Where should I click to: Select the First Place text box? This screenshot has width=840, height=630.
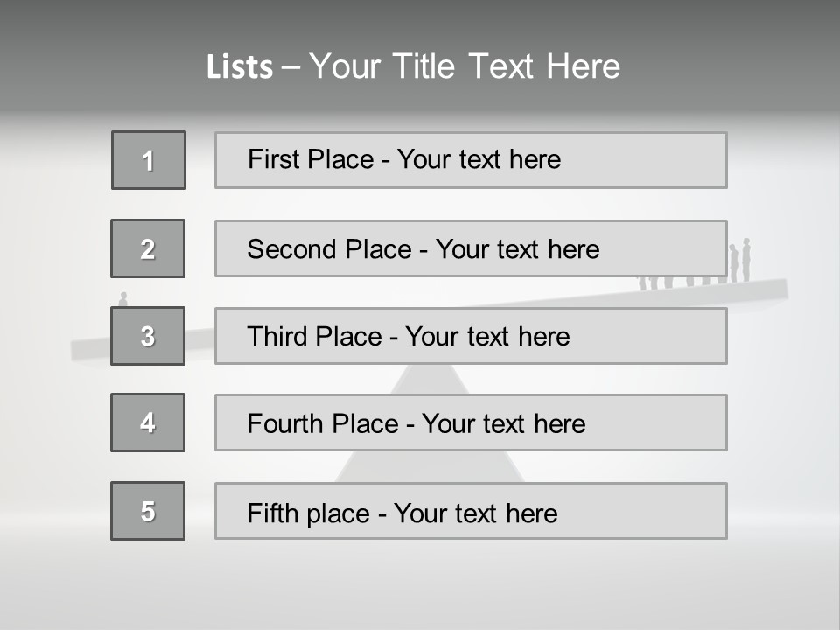(471, 160)
